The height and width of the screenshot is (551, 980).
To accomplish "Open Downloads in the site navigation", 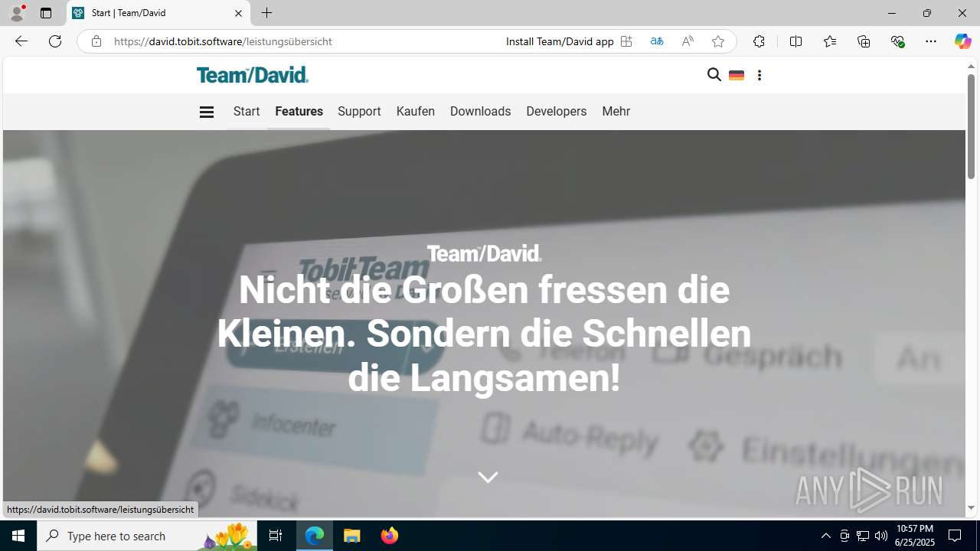I will (480, 112).
